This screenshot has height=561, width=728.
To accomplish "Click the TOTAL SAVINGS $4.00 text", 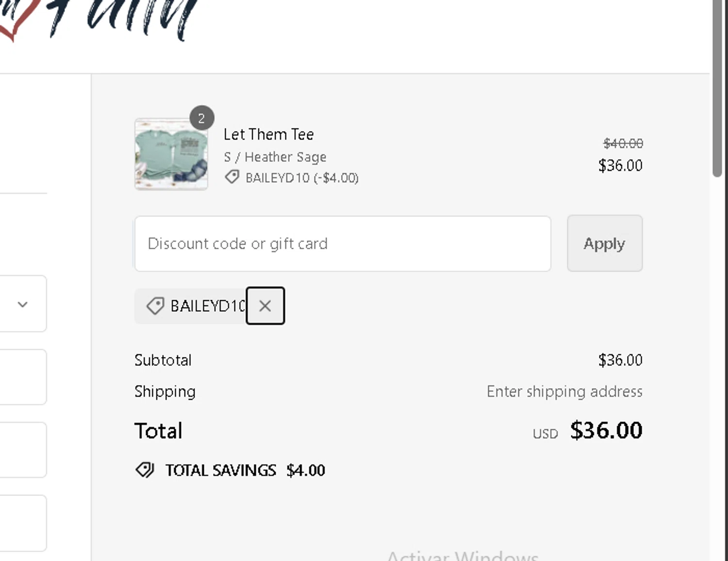I will coord(245,470).
